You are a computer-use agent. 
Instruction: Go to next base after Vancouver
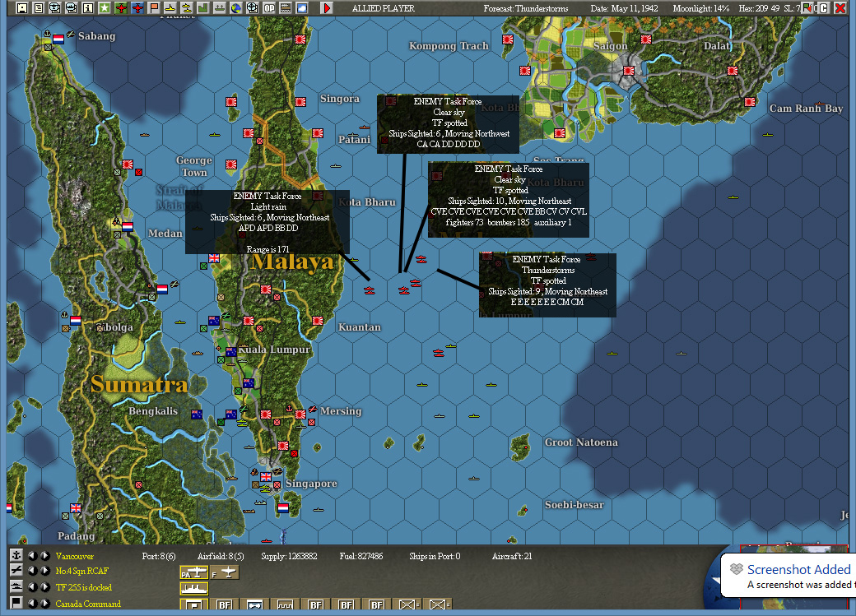click(45, 556)
